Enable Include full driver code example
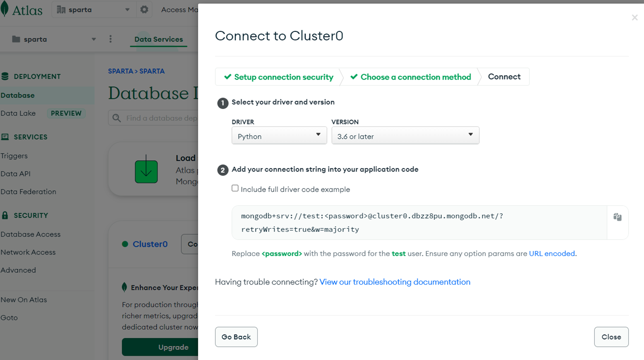 point(235,188)
